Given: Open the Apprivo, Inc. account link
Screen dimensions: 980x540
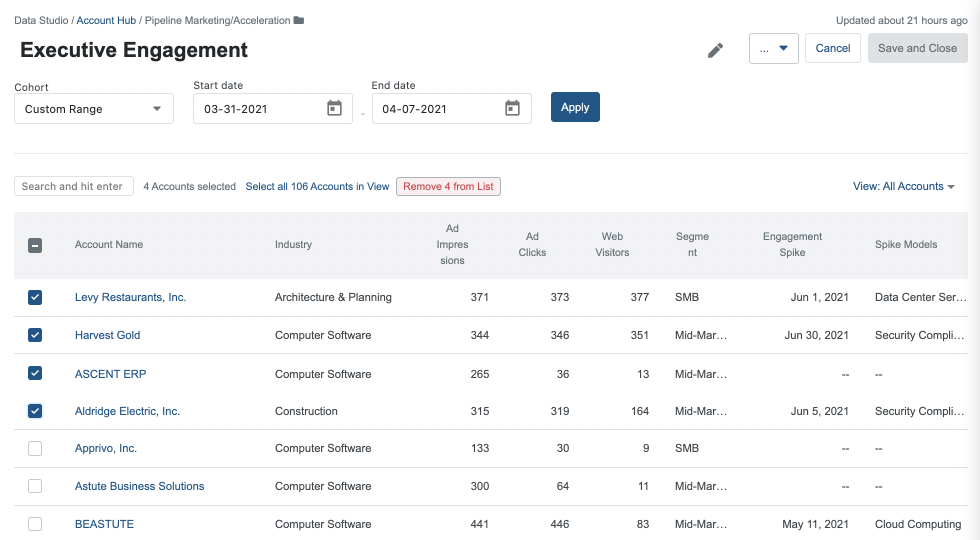Looking at the screenshot, I should (x=106, y=448).
